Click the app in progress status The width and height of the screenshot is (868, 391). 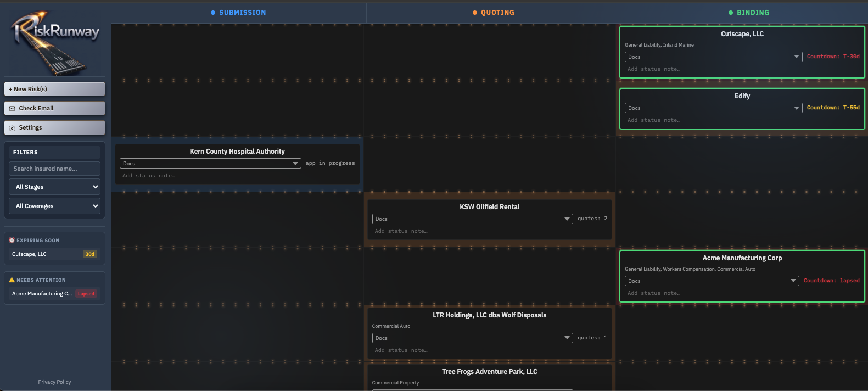330,163
